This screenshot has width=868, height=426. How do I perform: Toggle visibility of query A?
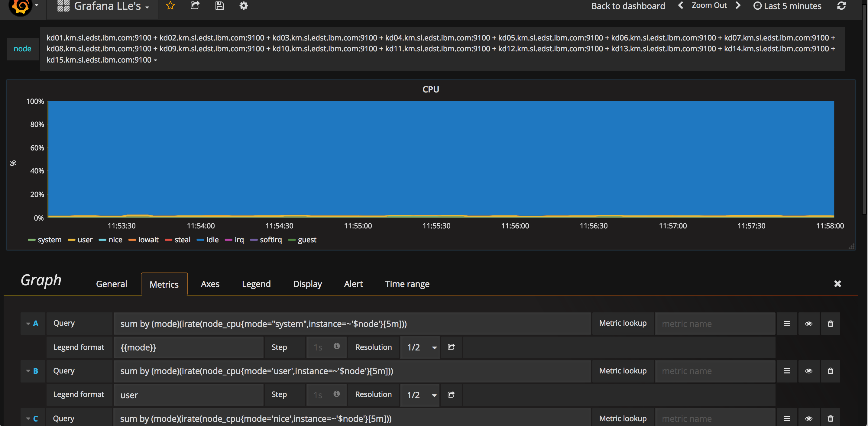[x=808, y=324]
